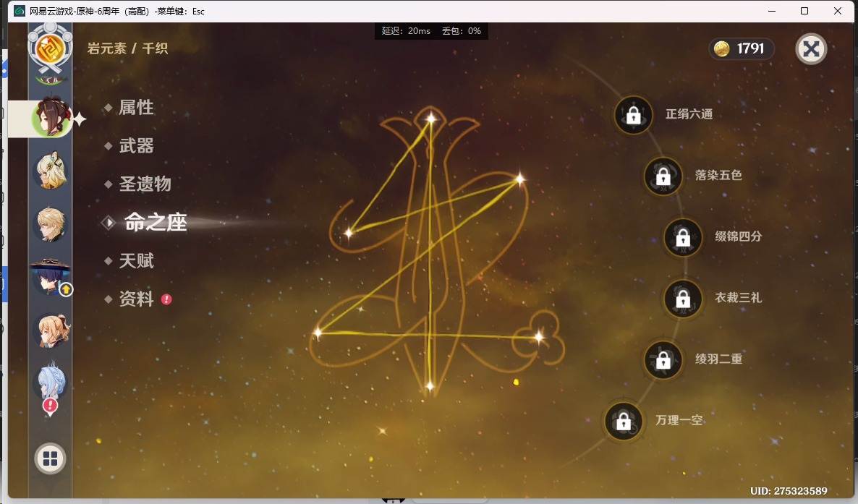
Task: Click the 岩元素 / 千织 character title
Action: (x=127, y=48)
